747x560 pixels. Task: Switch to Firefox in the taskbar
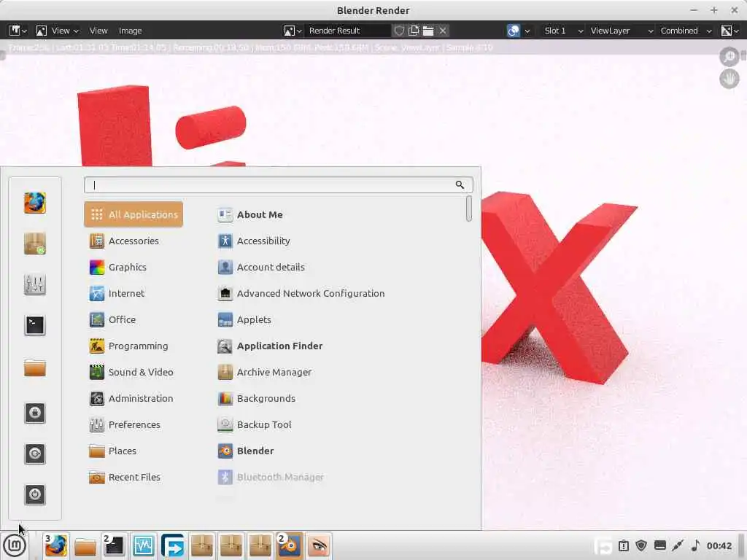pos(55,545)
